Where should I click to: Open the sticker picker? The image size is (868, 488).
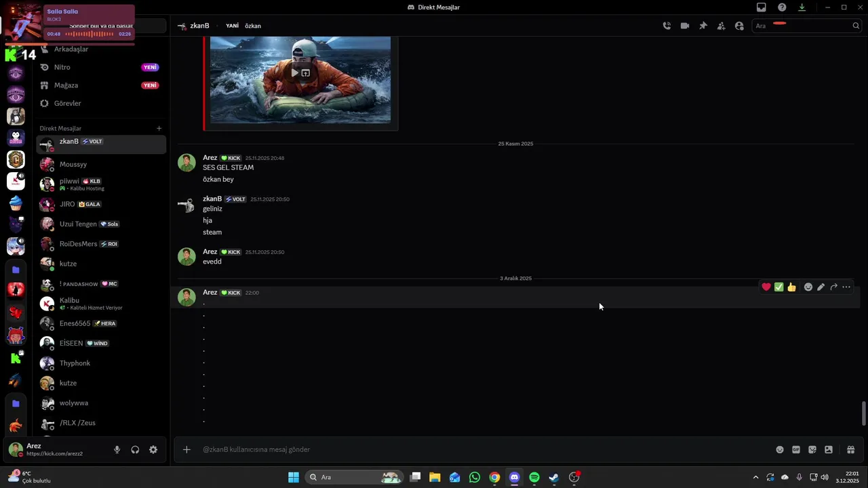pos(812,449)
